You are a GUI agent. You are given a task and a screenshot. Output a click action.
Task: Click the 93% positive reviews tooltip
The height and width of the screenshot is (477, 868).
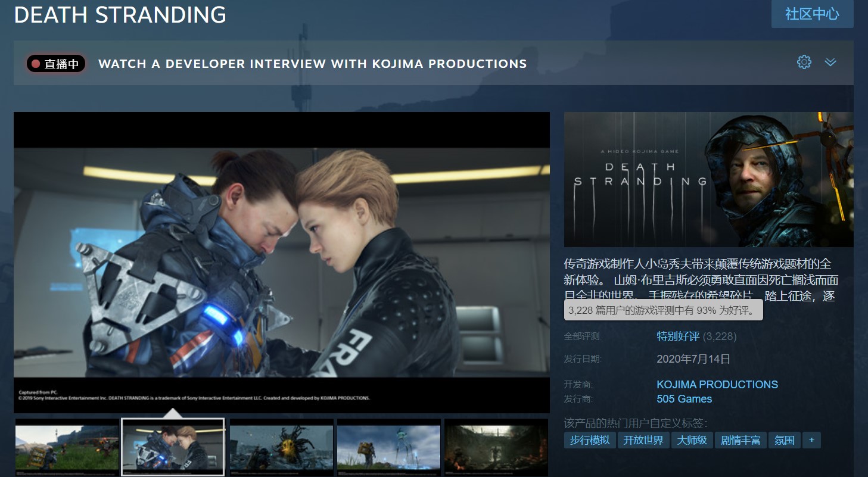664,310
